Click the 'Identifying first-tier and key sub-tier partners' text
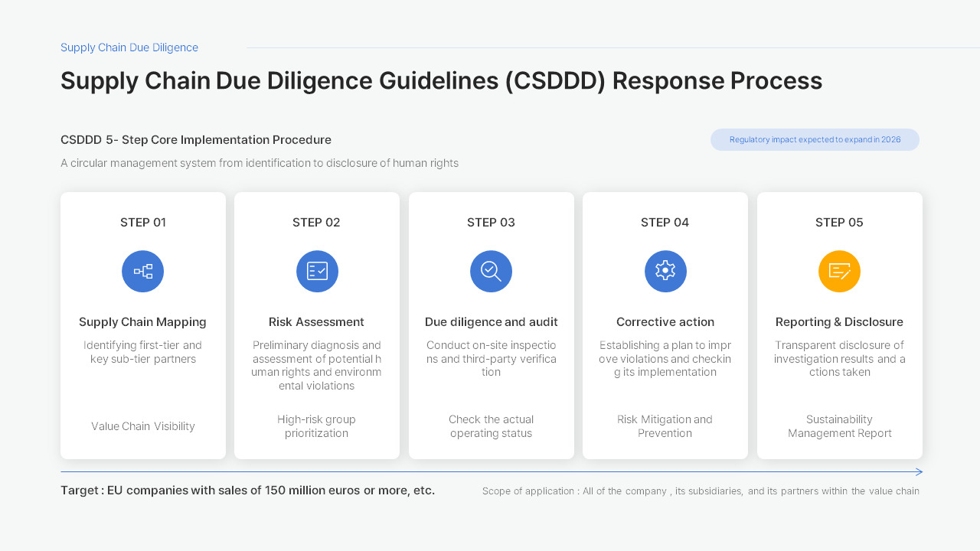Viewport: 980px width, 551px height. (x=143, y=352)
